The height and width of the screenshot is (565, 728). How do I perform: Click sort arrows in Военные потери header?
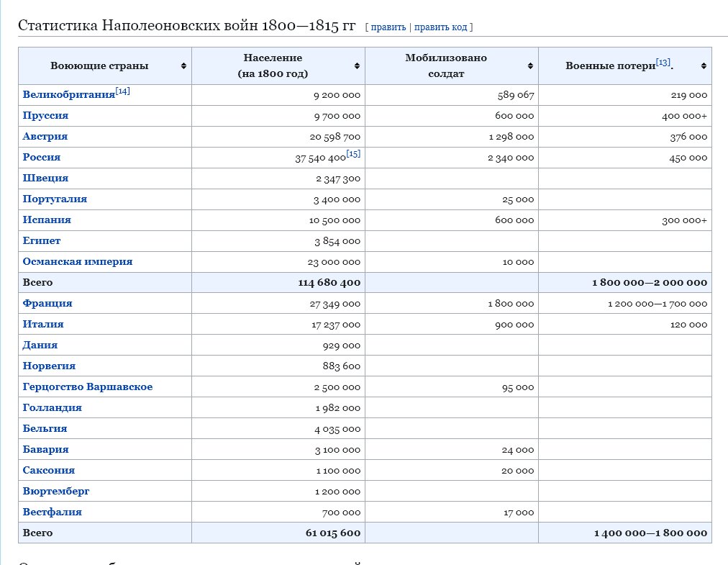click(704, 66)
